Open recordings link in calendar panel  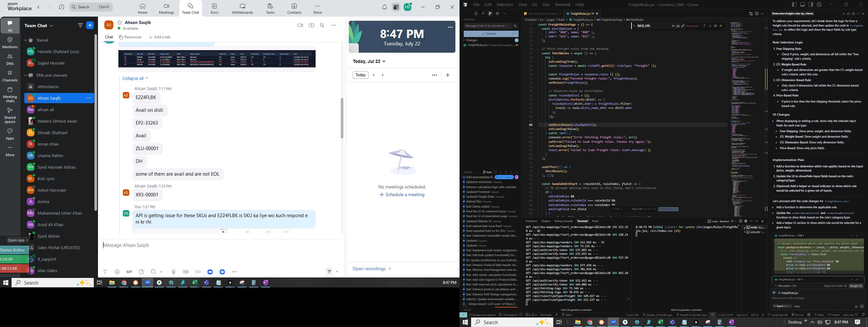(372, 269)
